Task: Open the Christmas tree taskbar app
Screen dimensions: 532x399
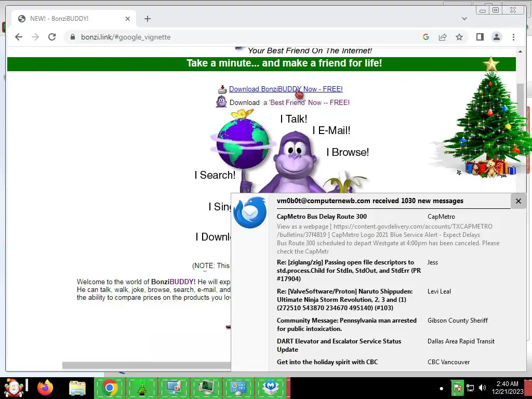Action: pos(141,388)
